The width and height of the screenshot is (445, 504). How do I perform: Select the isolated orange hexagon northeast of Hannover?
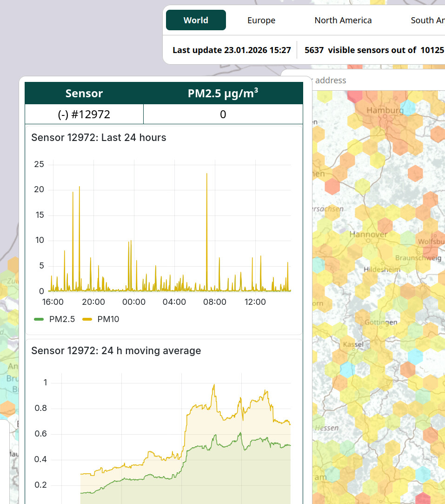point(415,173)
